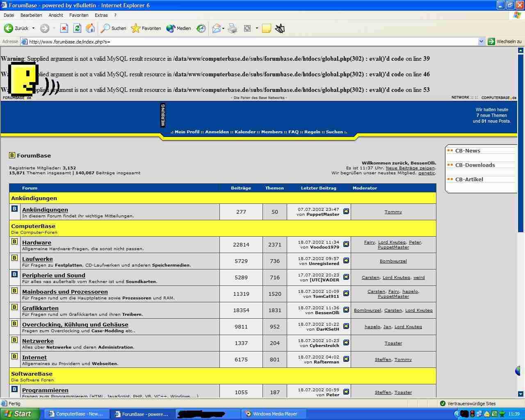This screenshot has width=525, height=420.
Task: Open the Laufwerke forum
Action: [x=37, y=259]
